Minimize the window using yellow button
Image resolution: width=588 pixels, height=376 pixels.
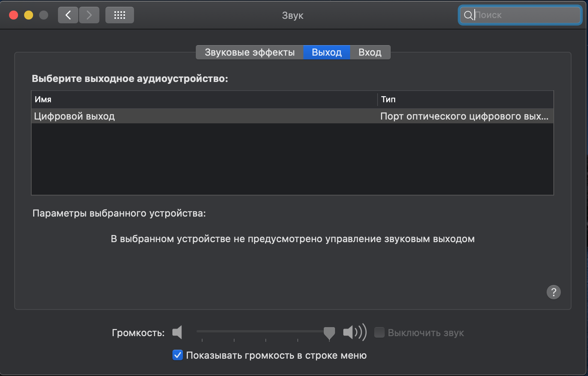click(29, 15)
